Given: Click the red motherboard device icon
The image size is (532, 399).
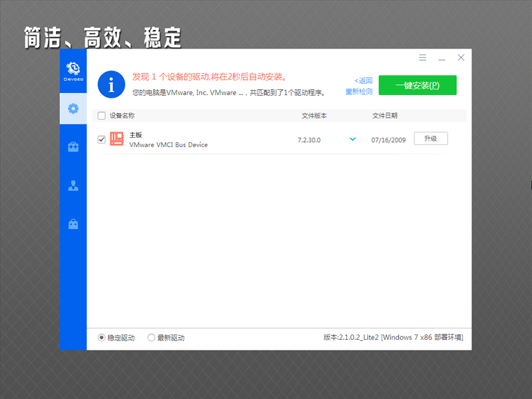Looking at the screenshot, I should point(117,139).
